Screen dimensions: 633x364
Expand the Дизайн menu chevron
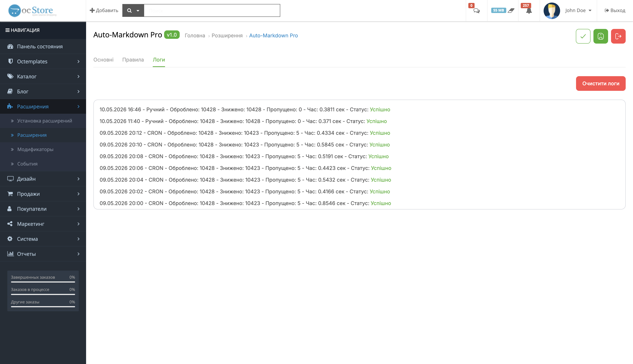tap(78, 179)
